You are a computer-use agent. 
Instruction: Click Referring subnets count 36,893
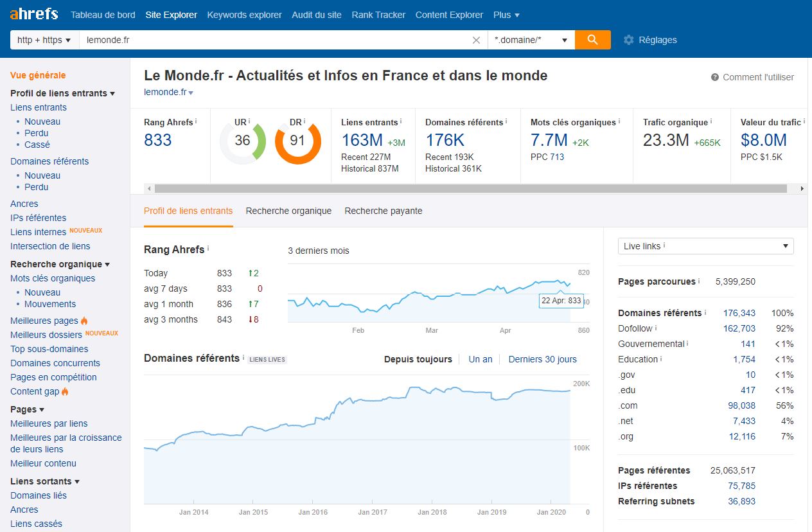[742, 501]
